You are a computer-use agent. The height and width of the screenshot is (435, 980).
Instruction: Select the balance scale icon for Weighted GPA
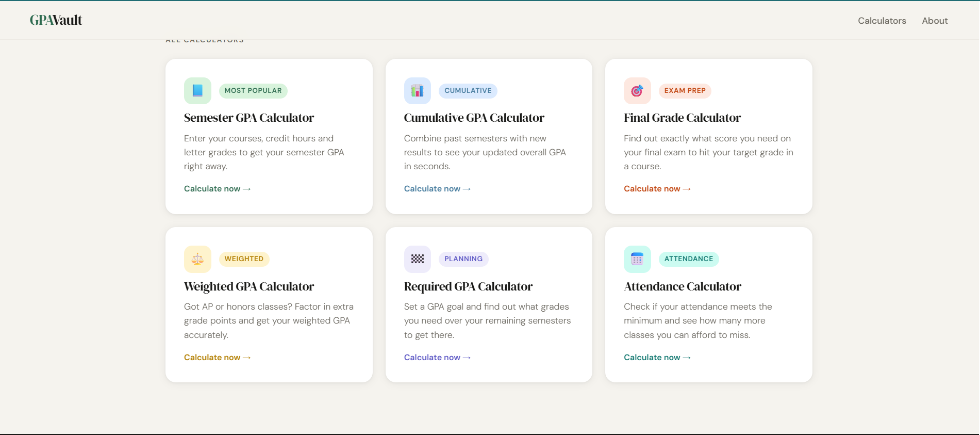coord(197,259)
